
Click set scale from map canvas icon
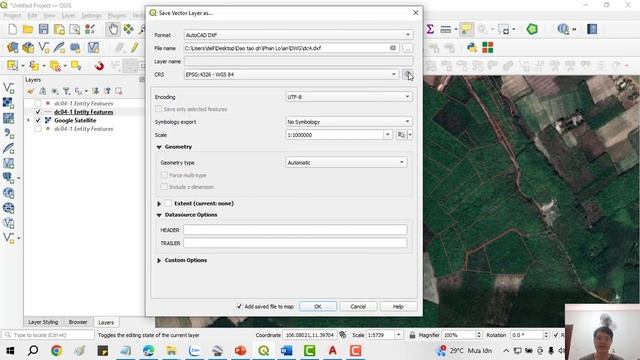click(401, 135)
